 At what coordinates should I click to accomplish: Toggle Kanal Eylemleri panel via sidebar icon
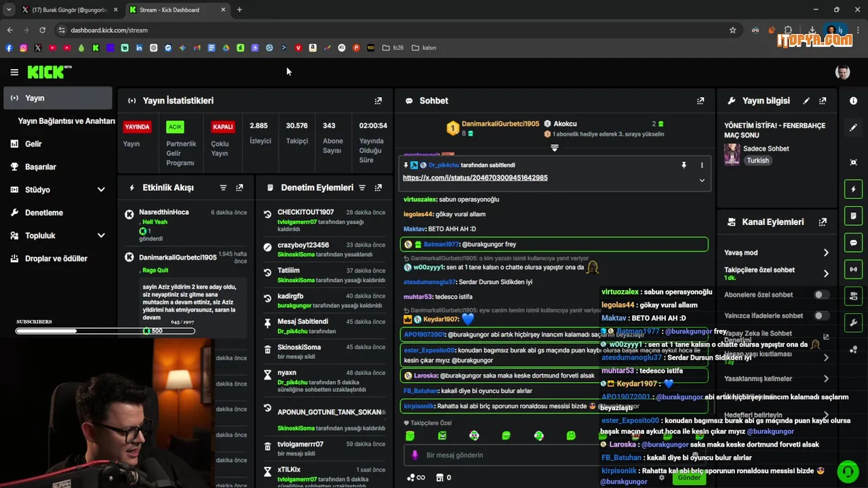(x=853, y=296)
